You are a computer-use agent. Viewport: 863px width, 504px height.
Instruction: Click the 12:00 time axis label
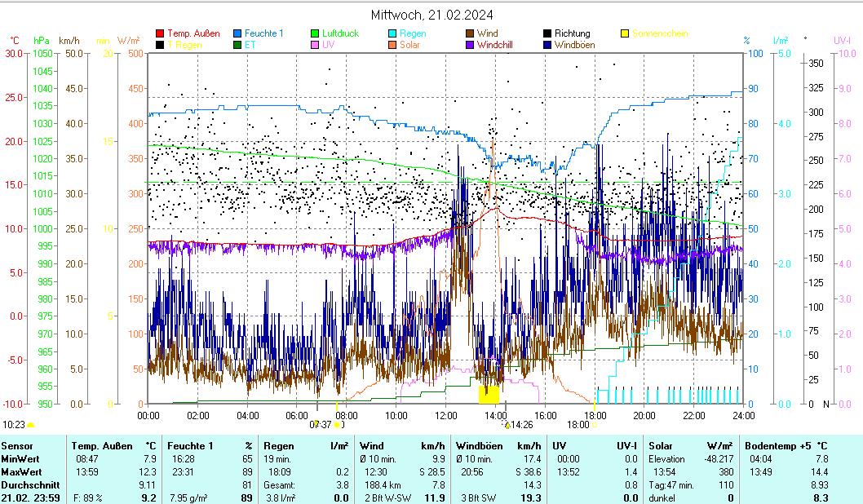pyautogui.click(x=445, y=415)
